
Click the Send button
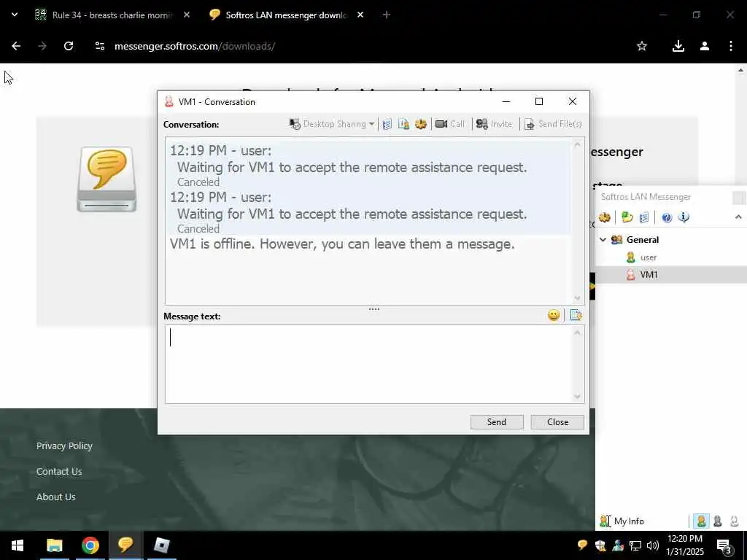click(496, 422)
